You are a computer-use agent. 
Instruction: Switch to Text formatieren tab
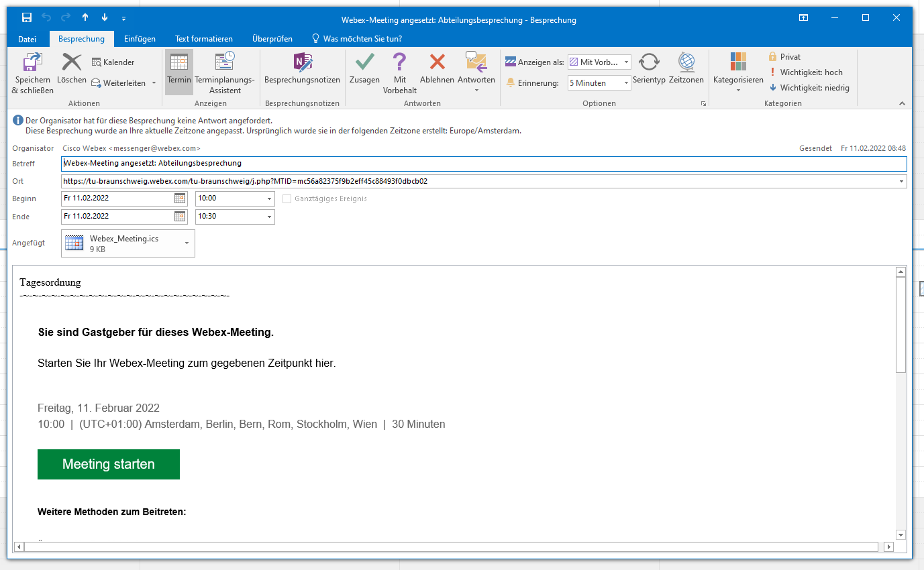204,39
